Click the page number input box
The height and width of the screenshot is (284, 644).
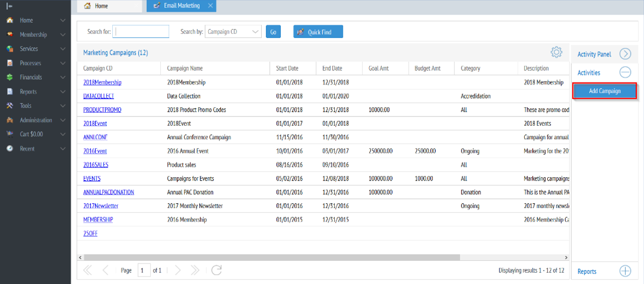[144, 270]
